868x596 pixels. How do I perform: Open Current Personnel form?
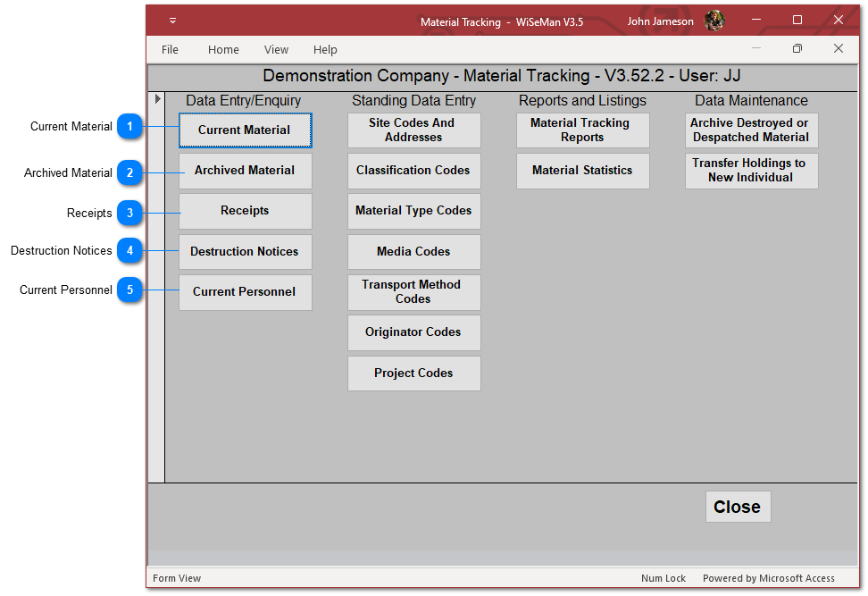coord(245,292)
